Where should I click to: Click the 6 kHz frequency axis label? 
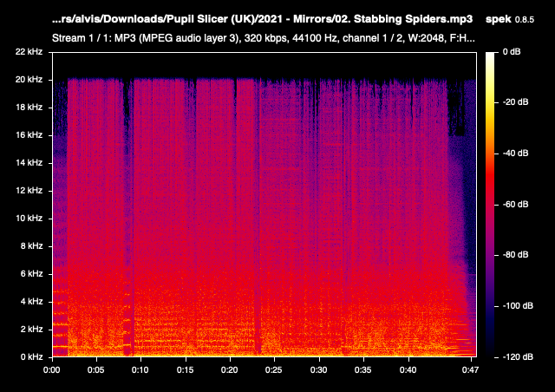[31, 274]
